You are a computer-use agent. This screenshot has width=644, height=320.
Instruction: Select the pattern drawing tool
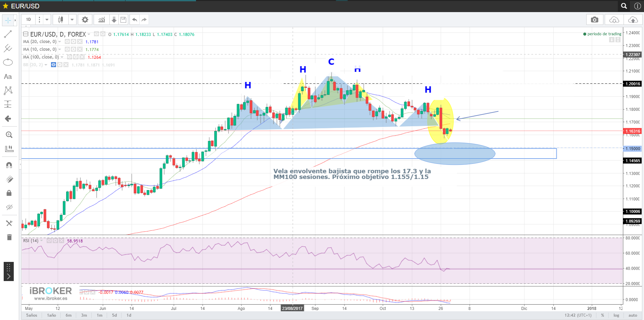(8, 90)
